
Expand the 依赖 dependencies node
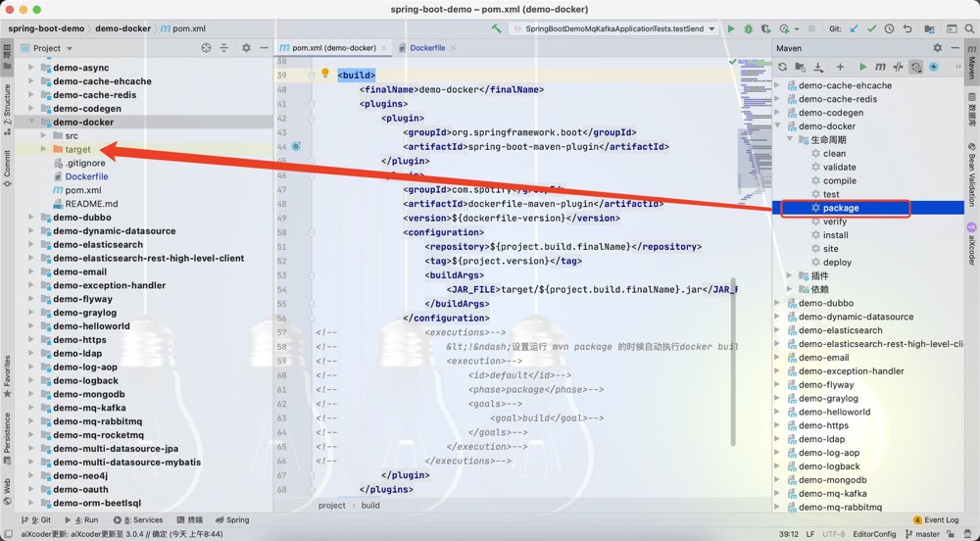(789, 289)
